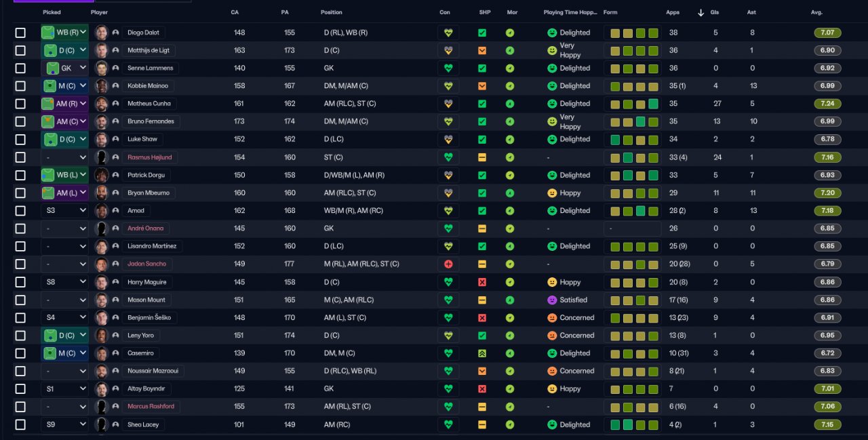868x440 pixels.
Task: Click Marcus Rashford's condition heart icon
Action: click(448, 407)
